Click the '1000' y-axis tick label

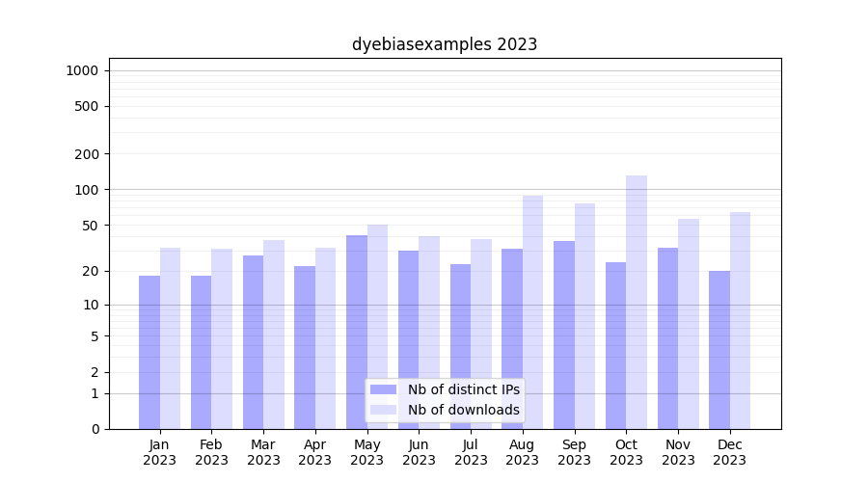(82, 70)
